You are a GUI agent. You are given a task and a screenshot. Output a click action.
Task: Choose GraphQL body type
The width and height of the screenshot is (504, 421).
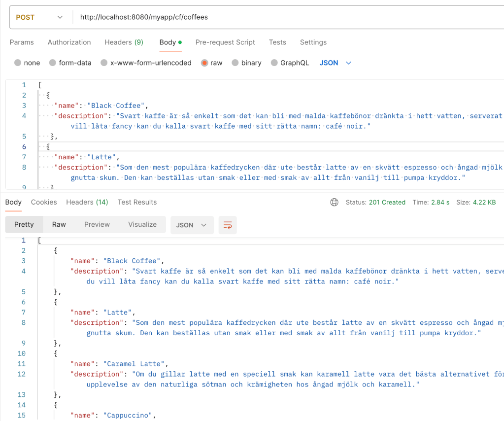coord(274,63)
